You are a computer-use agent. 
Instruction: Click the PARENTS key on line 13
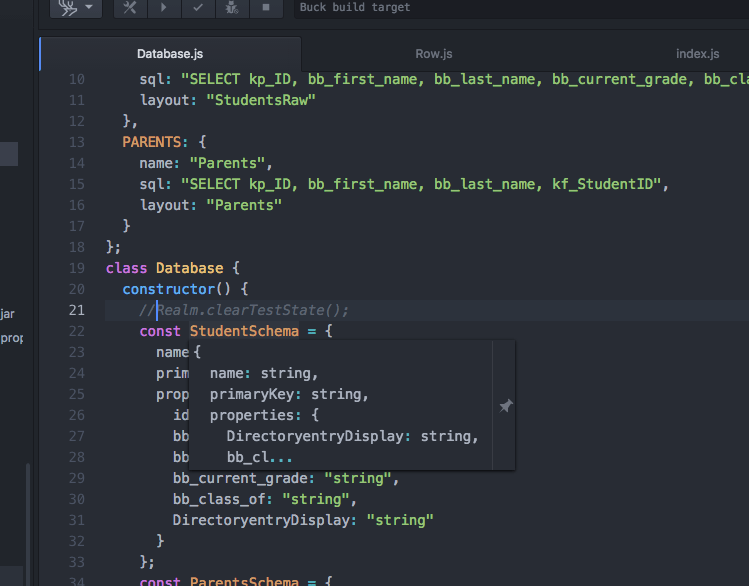[x=152, y=142]
